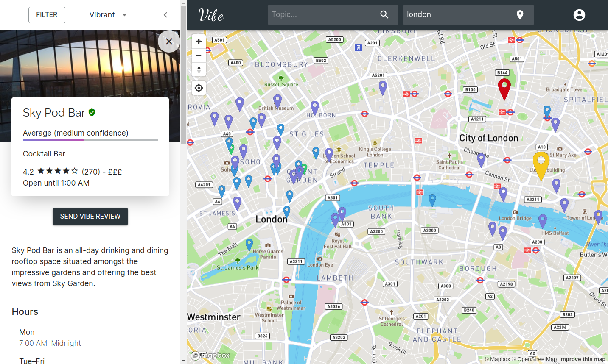
Task: Click the green marker near St James's Park
Action: click(x=249, y=244)
